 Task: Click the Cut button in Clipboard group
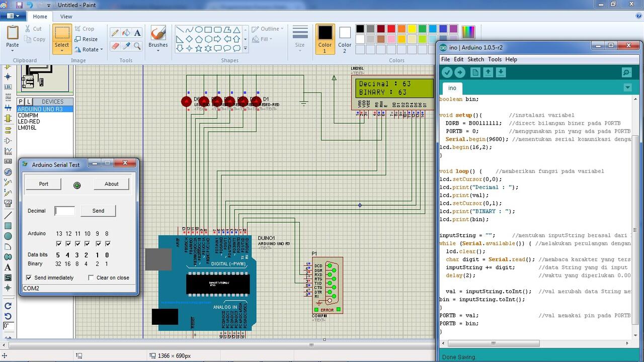(x=32, y=29)
